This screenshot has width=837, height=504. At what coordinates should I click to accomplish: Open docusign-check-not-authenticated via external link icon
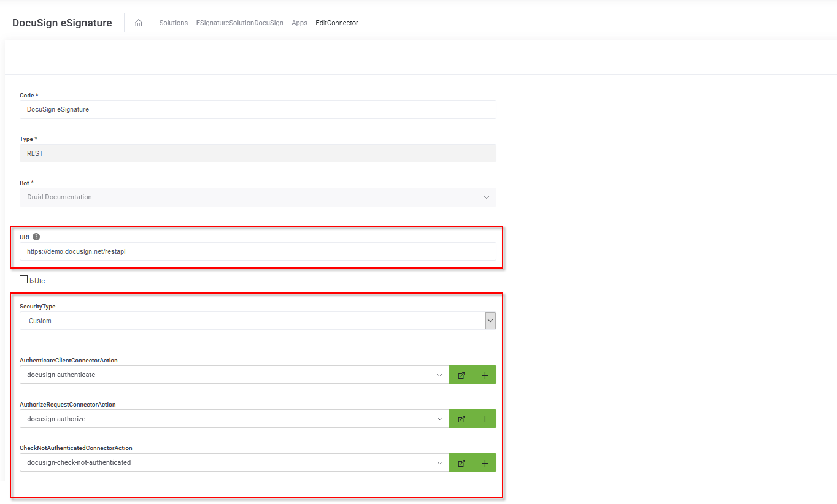click(x=461, y=462)
